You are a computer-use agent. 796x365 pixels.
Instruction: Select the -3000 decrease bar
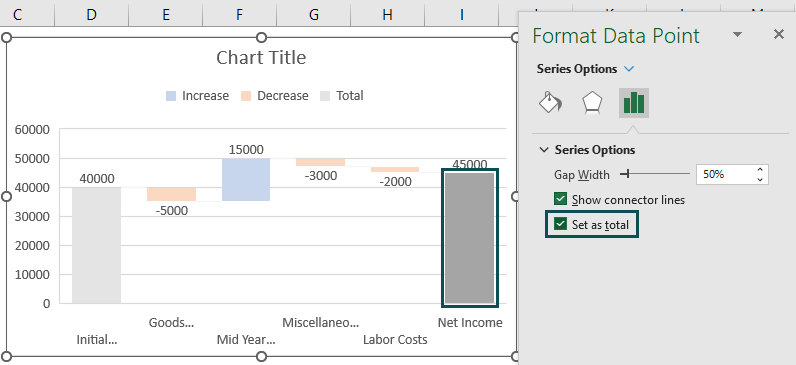[320, 162]
